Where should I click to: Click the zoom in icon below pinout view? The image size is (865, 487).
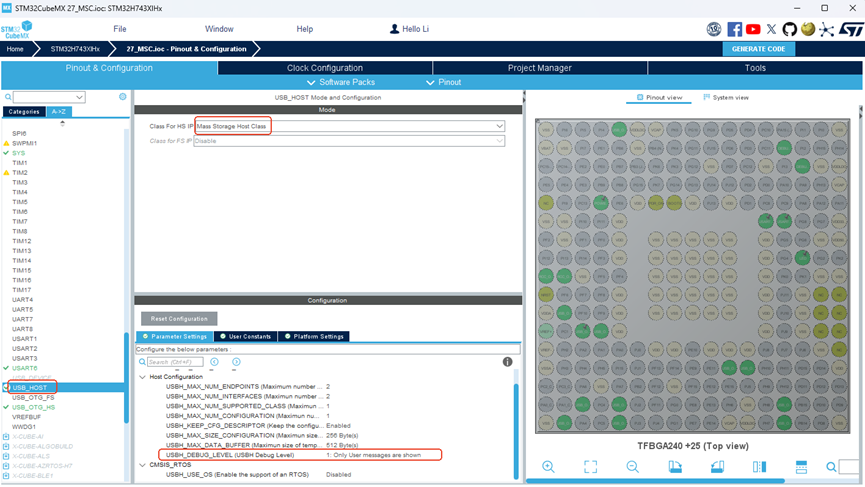[548, 467]
